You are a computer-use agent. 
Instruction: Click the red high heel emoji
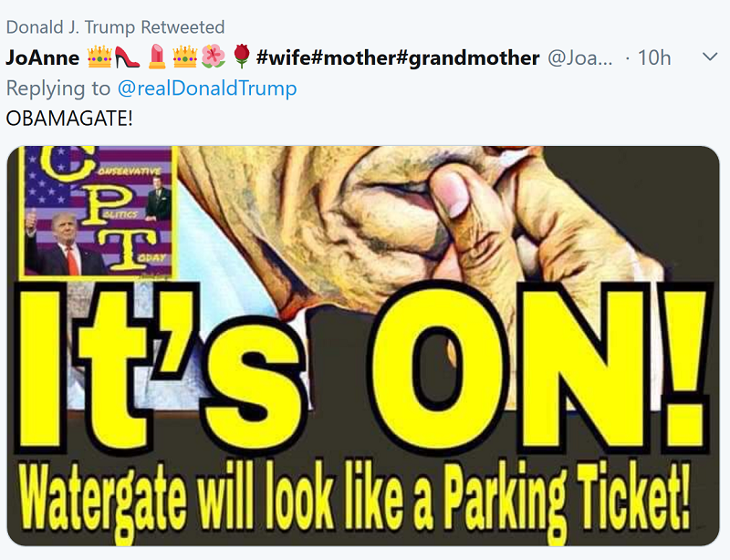coord(126,57)
